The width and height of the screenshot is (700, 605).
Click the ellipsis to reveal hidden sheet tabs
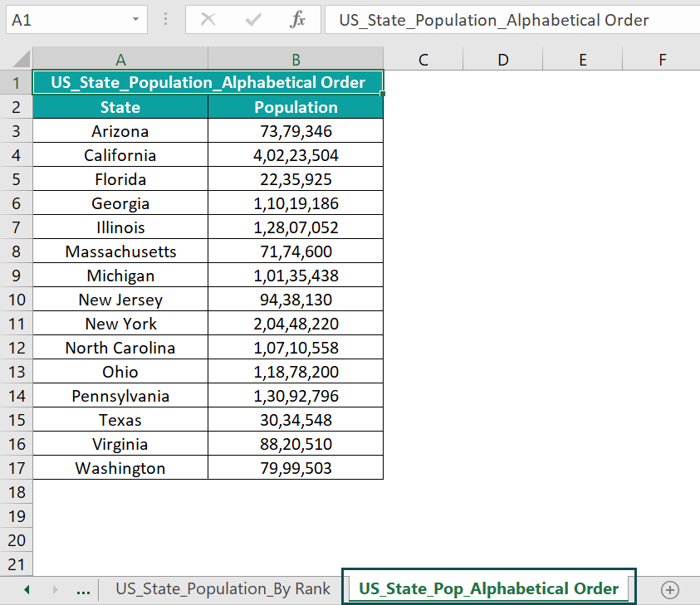coord(83,589)
